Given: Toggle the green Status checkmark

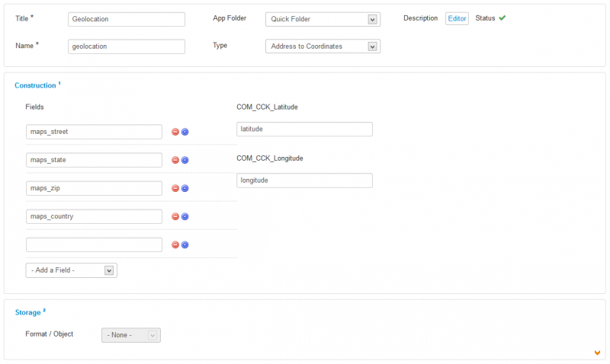Looking at the screenshot, I should [502, 18].
